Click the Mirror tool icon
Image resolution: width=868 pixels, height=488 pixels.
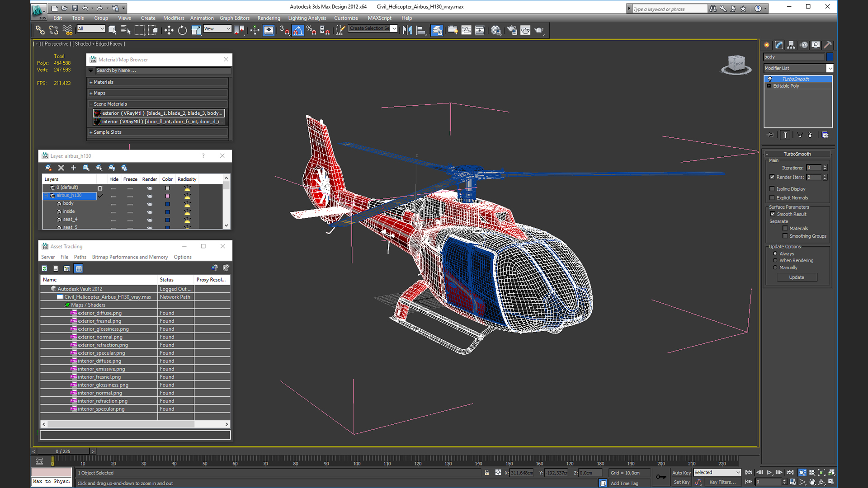[407, 30]
